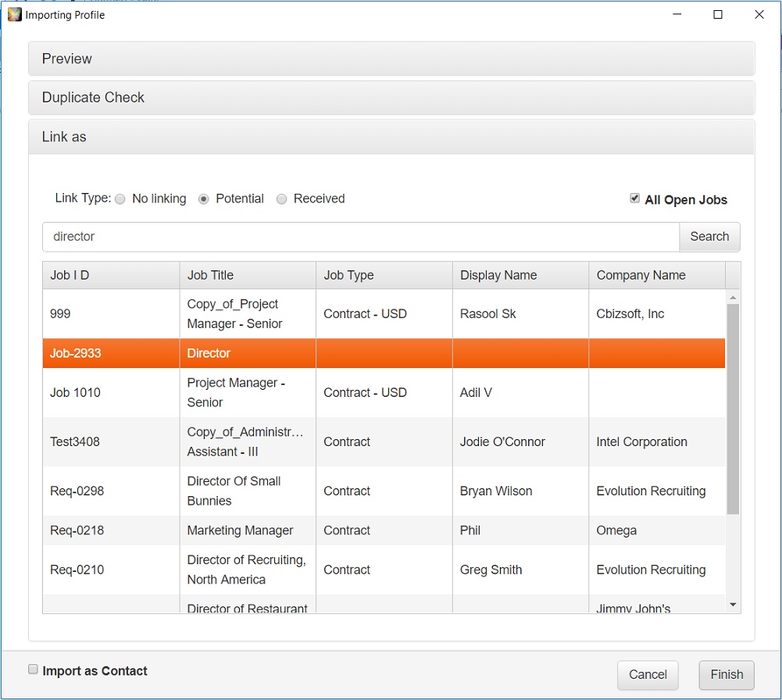Click the job search input field

coord(361,237)
